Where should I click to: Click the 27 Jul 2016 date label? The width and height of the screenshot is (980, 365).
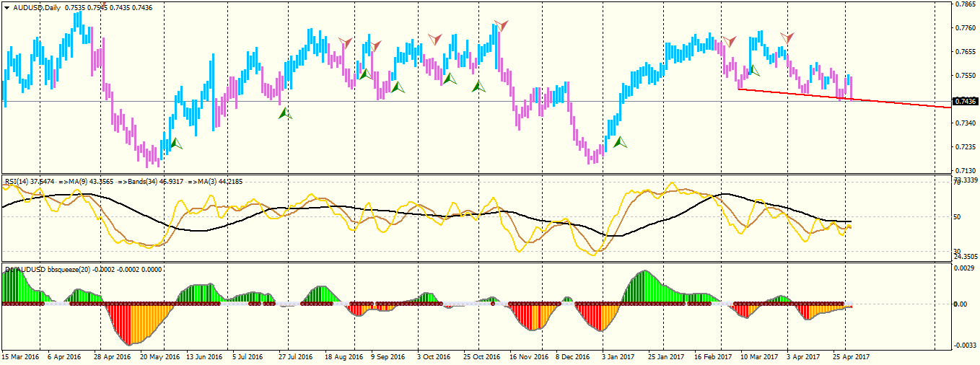click(x=296, y=357)
